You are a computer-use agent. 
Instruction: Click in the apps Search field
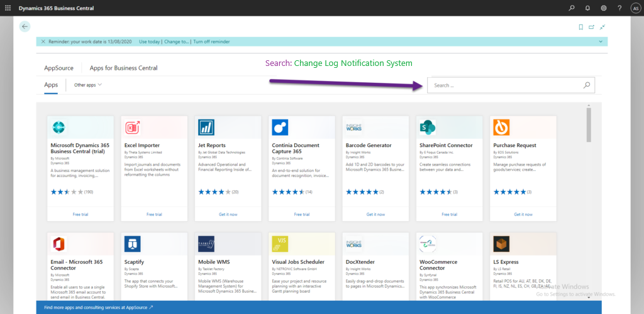[x=503, y=85]
